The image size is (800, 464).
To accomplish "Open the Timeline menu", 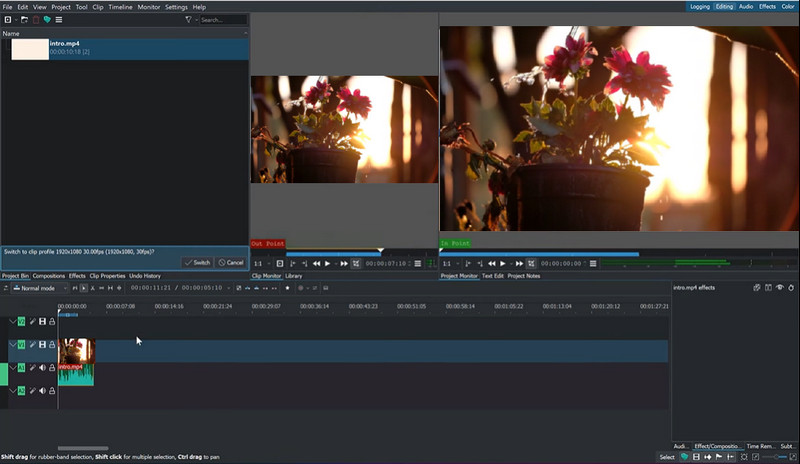I will 120,7.
